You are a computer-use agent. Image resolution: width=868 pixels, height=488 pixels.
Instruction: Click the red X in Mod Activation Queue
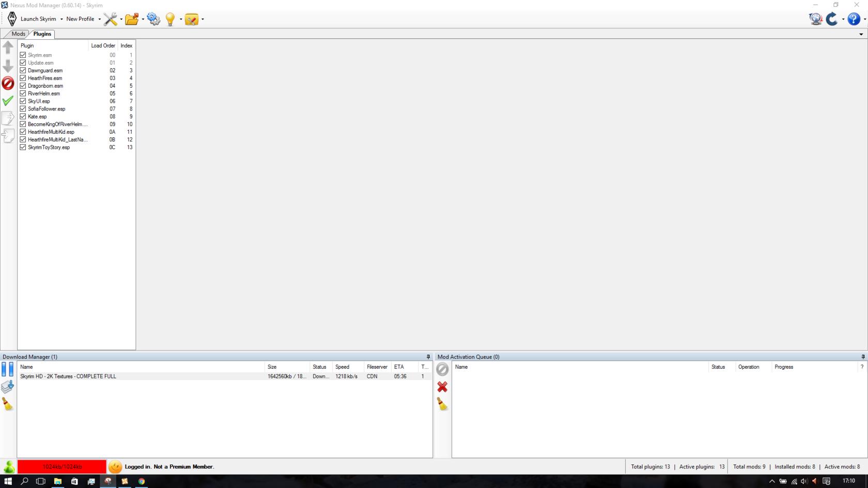tap(442, 387)
